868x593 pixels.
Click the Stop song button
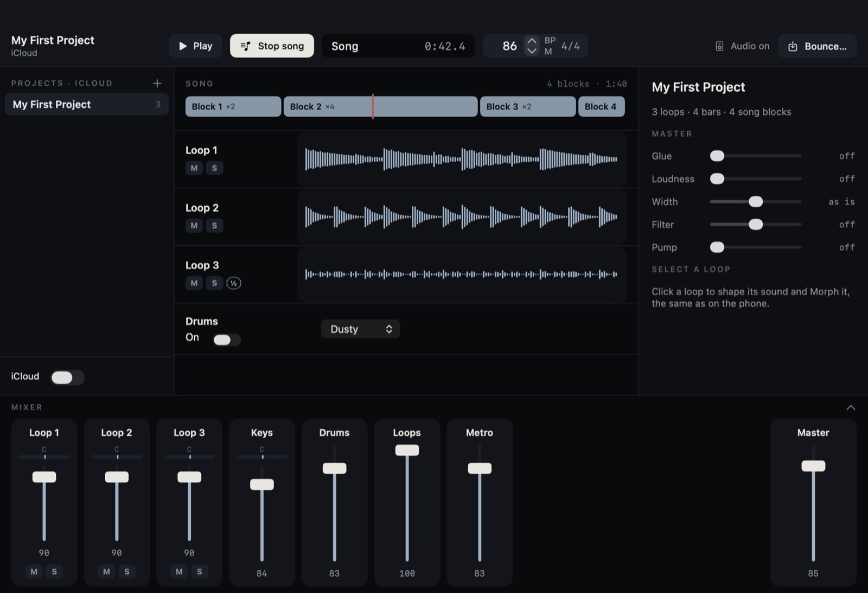point(272,46)
